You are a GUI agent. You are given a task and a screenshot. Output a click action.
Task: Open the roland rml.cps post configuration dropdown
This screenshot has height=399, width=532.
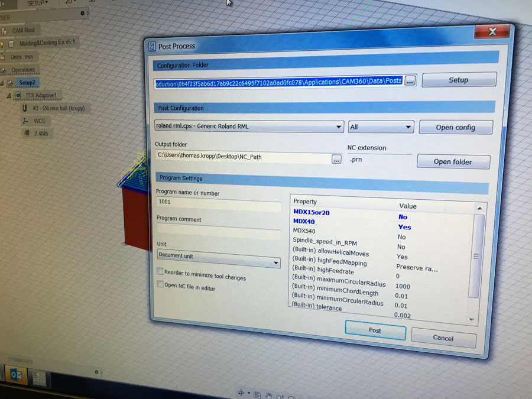coord(249,126)
